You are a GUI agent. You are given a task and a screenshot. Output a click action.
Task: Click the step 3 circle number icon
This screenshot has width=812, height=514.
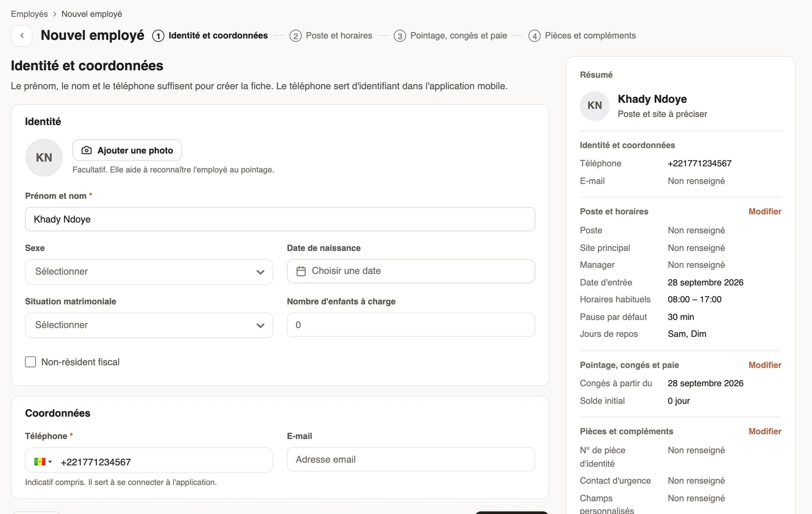click(x=400, y=36)
